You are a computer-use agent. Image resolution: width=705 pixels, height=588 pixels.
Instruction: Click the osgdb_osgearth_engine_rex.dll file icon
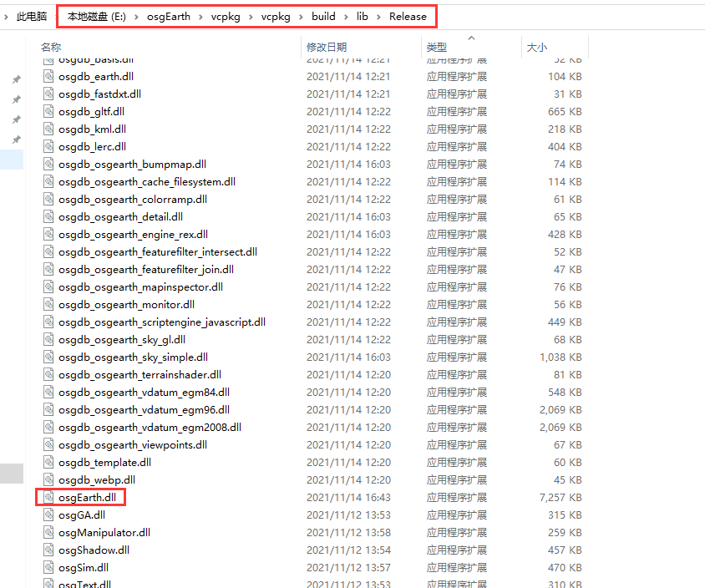(48, 234)
